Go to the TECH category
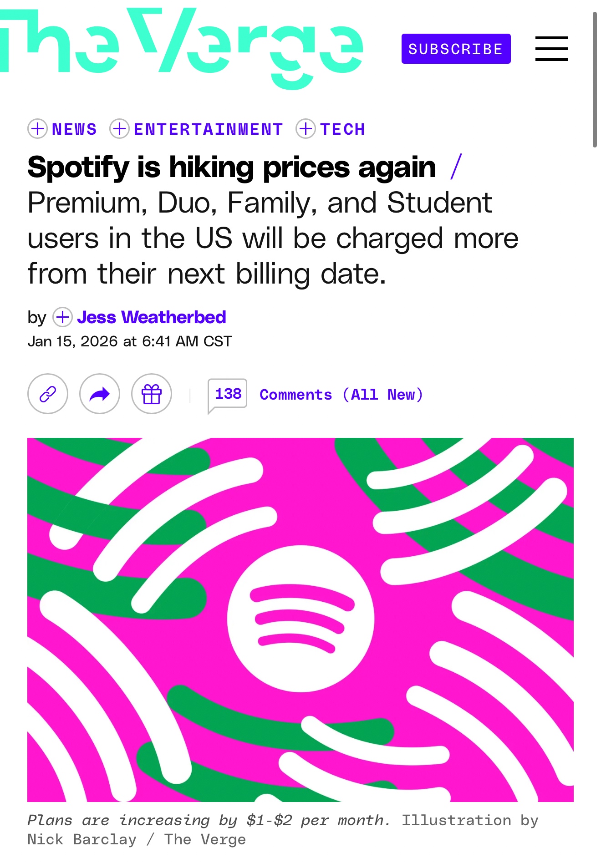The image size is (601, 868). [x=342, y=129]
